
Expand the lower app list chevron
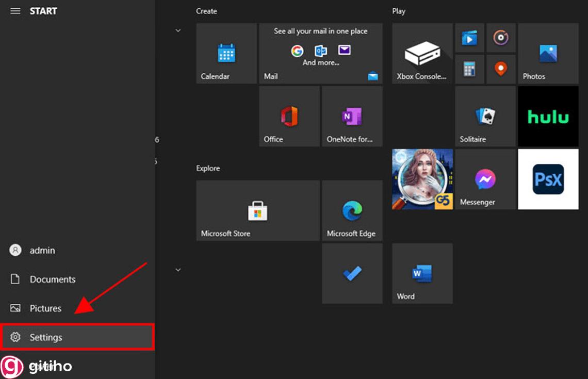[178, 270]
